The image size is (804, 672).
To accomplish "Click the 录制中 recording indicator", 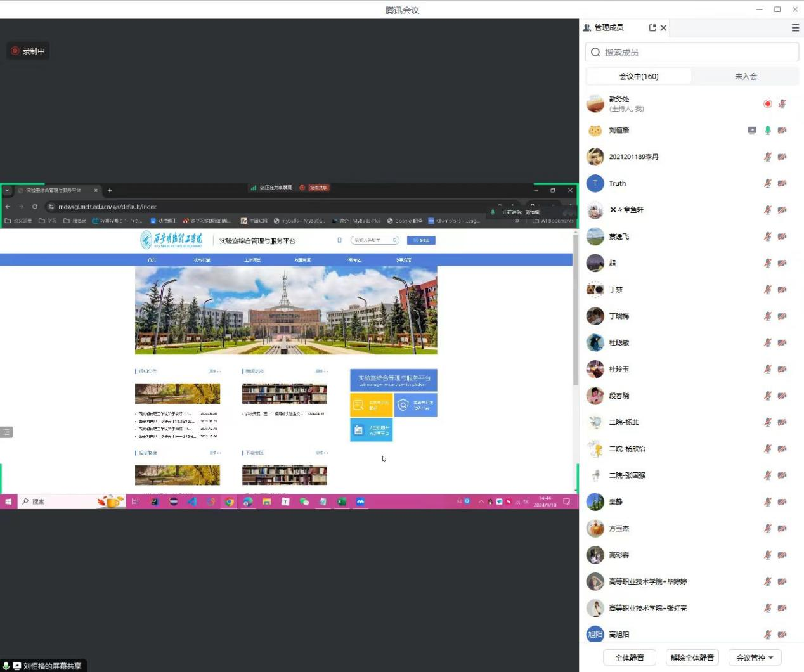I will [28, 51].
